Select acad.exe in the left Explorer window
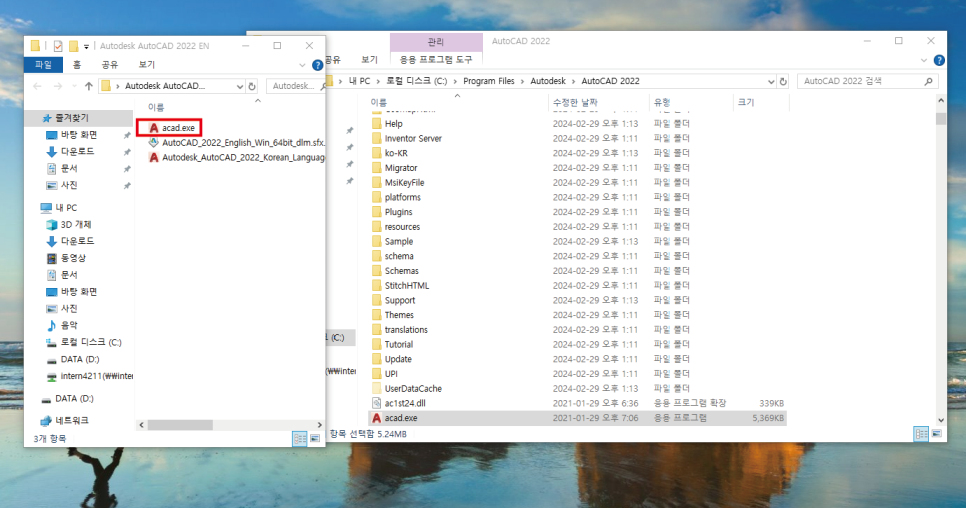The width and height of the screenshot is (966, 508). pos(171,127)
